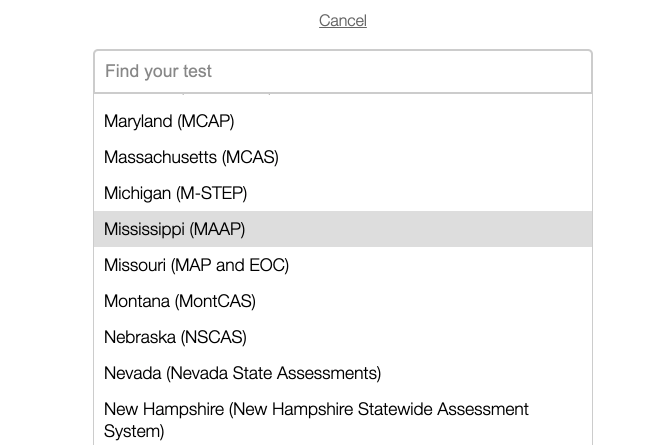Select New Hampshire Statewide Assessment System

click(x=316, y=420)
